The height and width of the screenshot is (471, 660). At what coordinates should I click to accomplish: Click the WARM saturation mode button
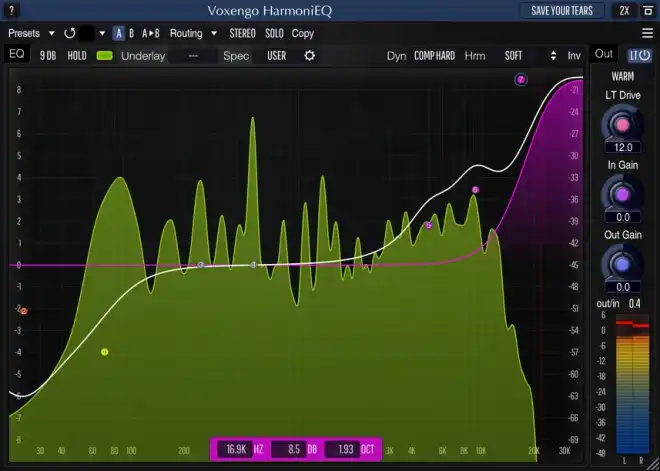(x=623, y=77)
